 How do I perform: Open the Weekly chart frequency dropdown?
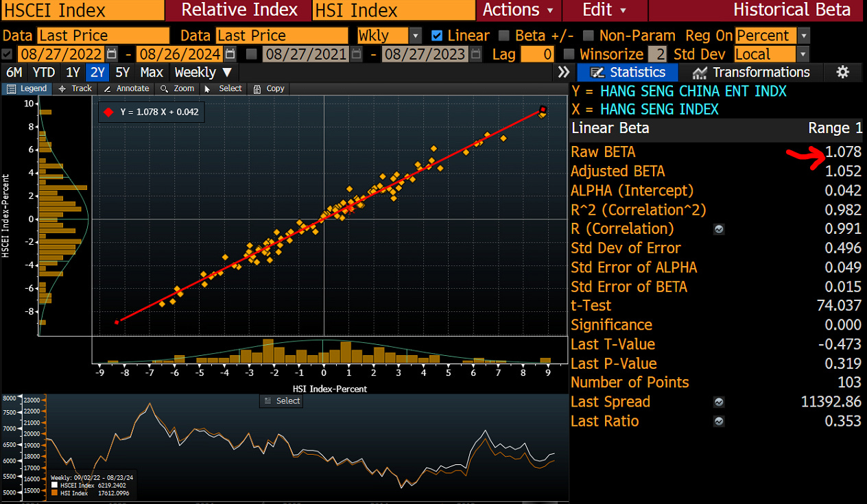204,72
